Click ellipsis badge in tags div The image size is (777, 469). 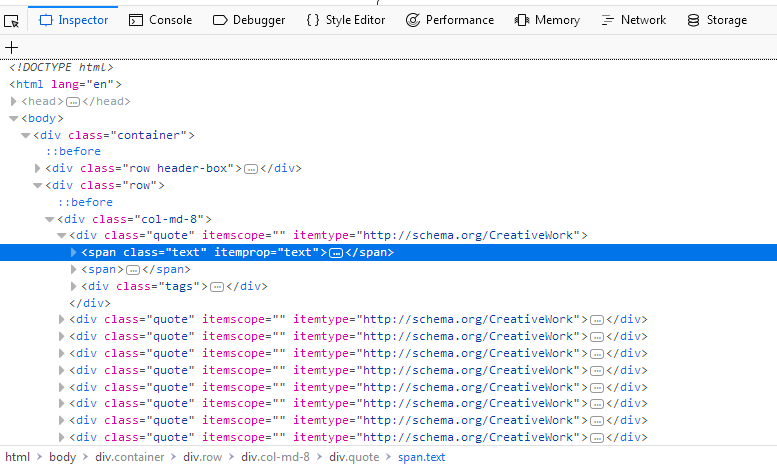pyautogui.click(x=217, y=287)
